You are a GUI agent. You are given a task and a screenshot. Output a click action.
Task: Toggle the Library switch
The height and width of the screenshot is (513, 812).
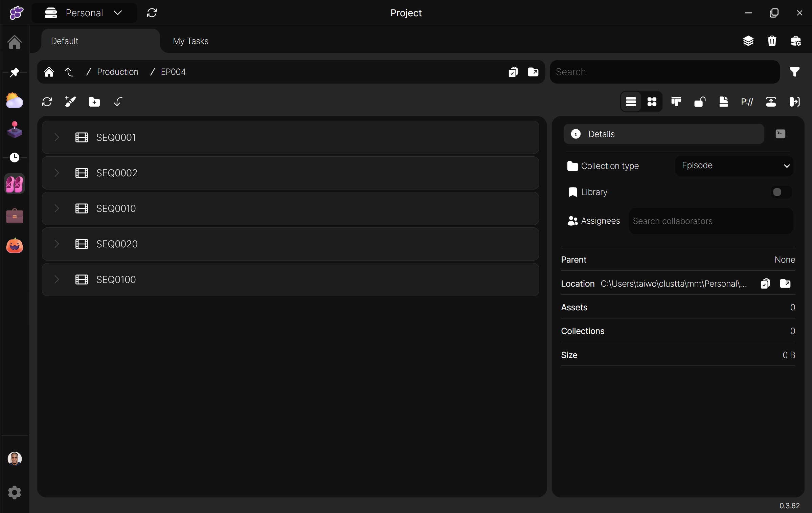coord(781,192)
